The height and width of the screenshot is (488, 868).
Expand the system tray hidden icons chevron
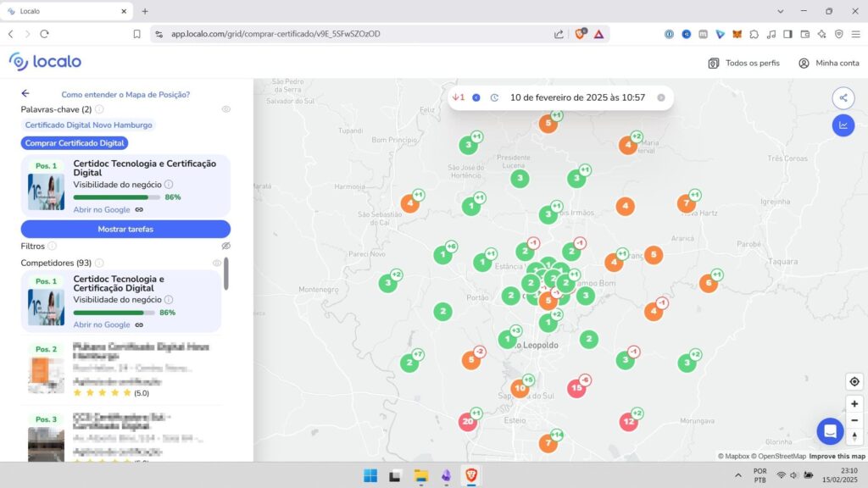coord(738,475)
